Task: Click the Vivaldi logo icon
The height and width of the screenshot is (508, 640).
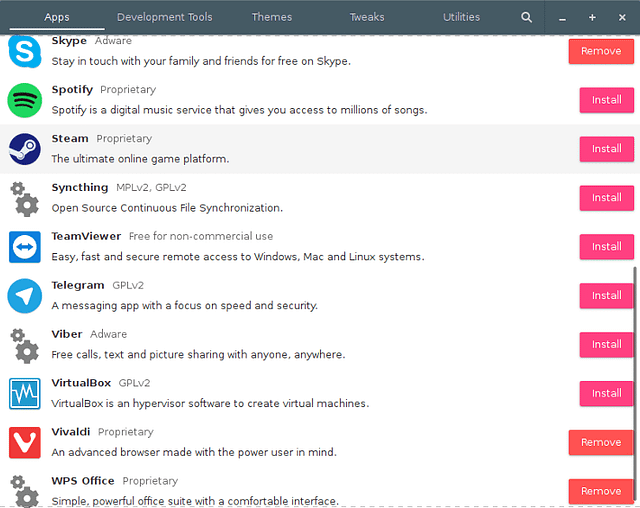Action: coord(24,443)
